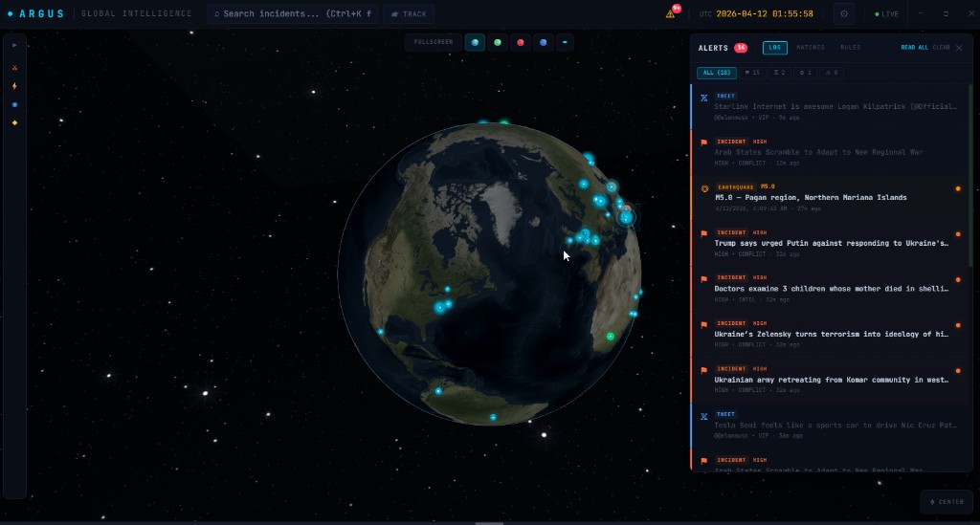Click flag icon on Doctors examine incident
Screen dimensions: 980x525
pos(704,279)
